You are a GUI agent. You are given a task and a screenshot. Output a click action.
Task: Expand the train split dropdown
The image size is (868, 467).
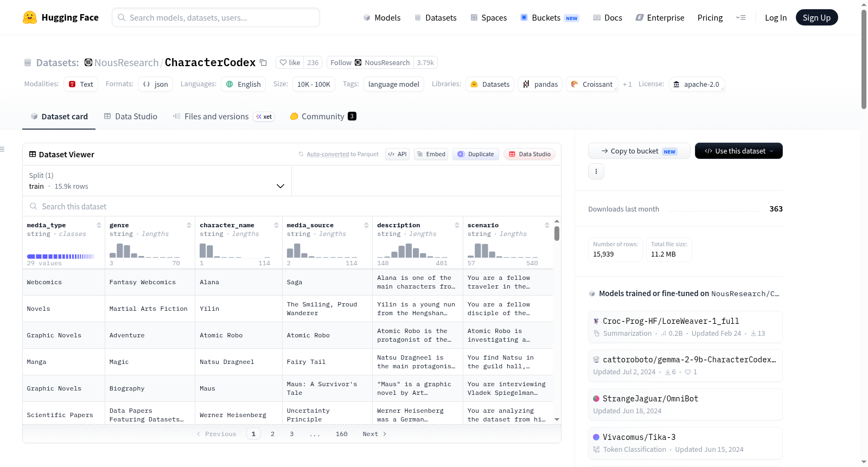[157, 181]
